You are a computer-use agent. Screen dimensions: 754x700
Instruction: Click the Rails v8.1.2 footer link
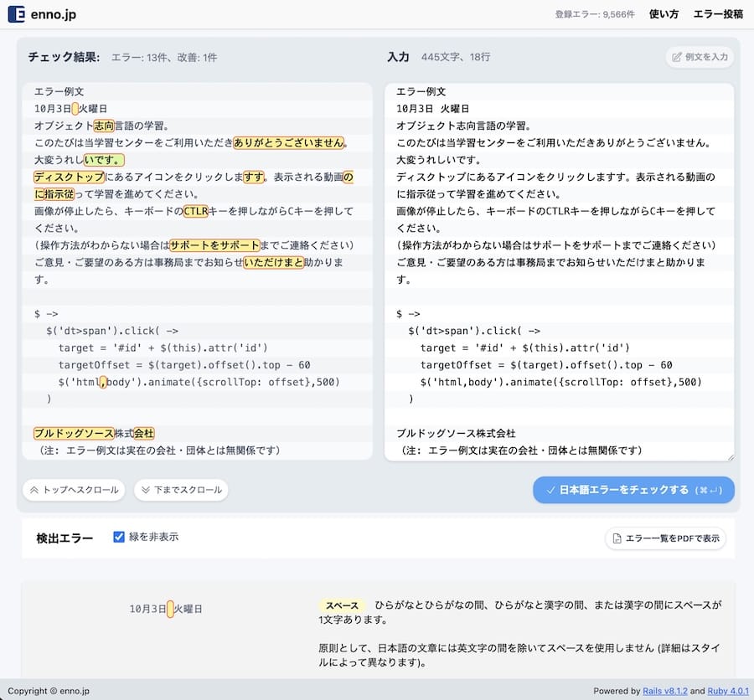coord(664,691)
